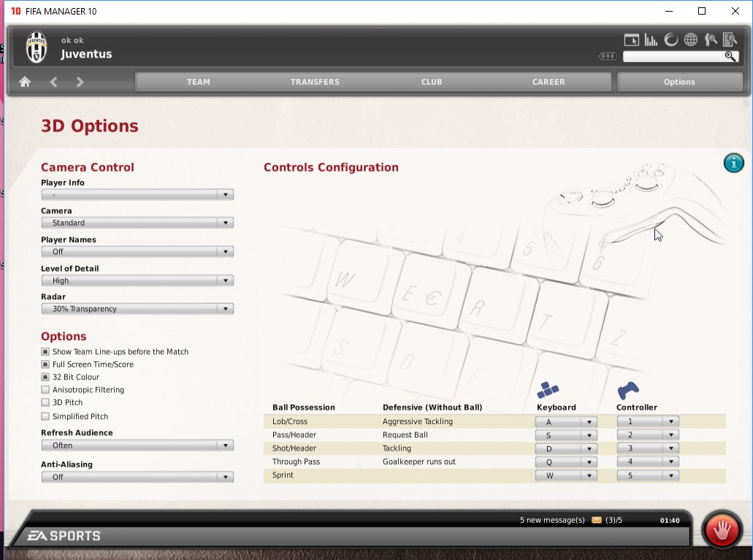This screenshot has width=753, height=560.
Task: Change Lob/Cross keyboard key dropdown
Action: point(566,422)
